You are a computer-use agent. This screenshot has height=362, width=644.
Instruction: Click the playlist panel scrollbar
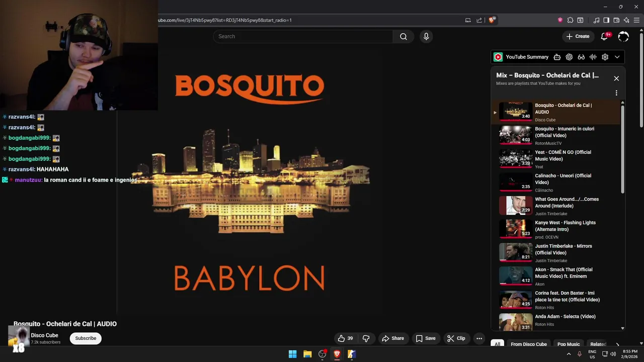pos(623,148)
